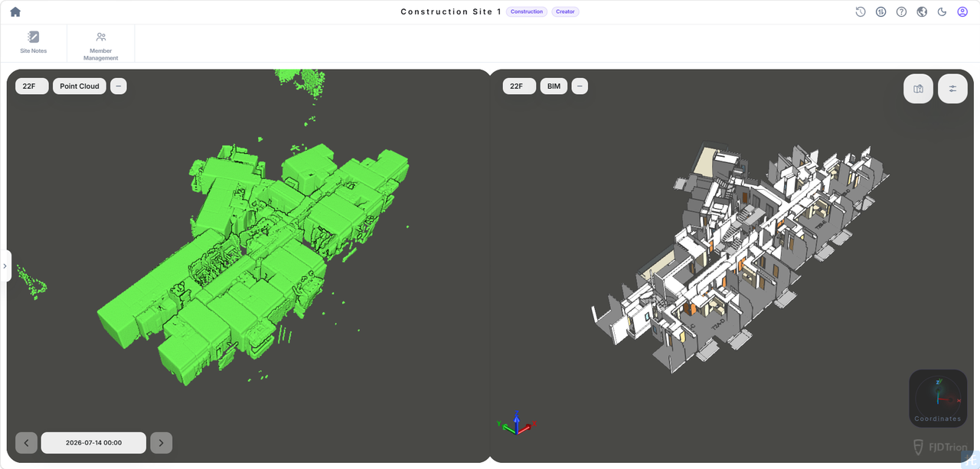This screenshot has width=980, height=469.
Task: Go to next scan date
Action: point(161,443)
